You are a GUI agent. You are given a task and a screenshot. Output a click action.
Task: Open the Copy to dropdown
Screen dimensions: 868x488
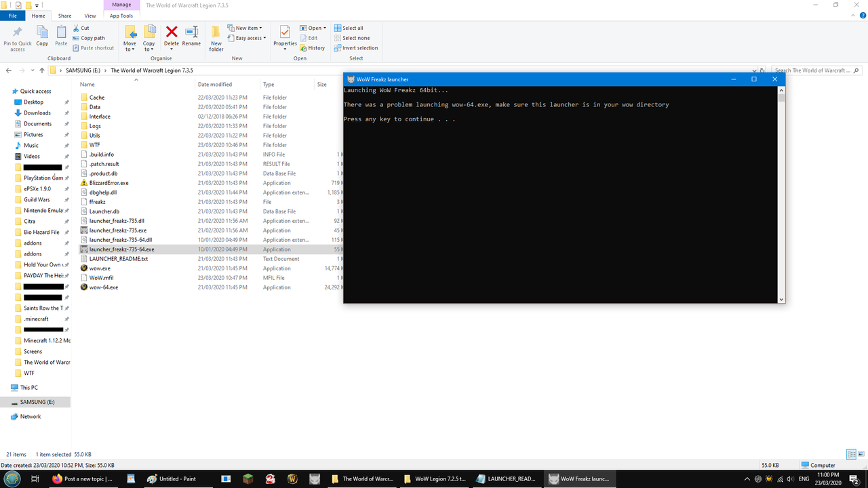point(149,38)
